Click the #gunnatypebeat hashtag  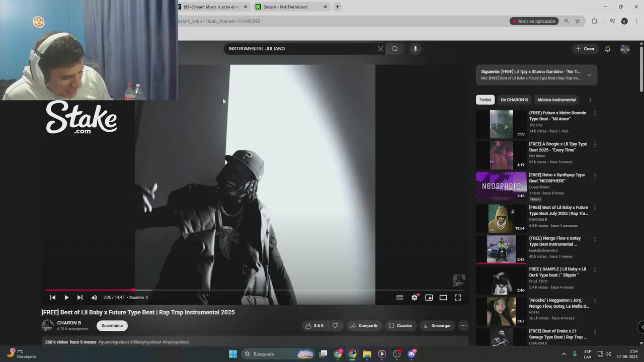click(114, 342)
